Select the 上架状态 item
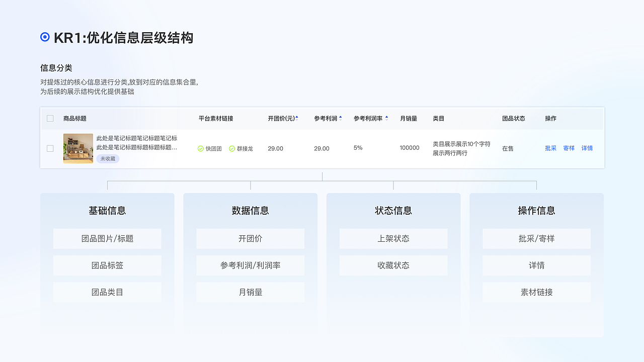The image size is (644, 362). (393, 239)
